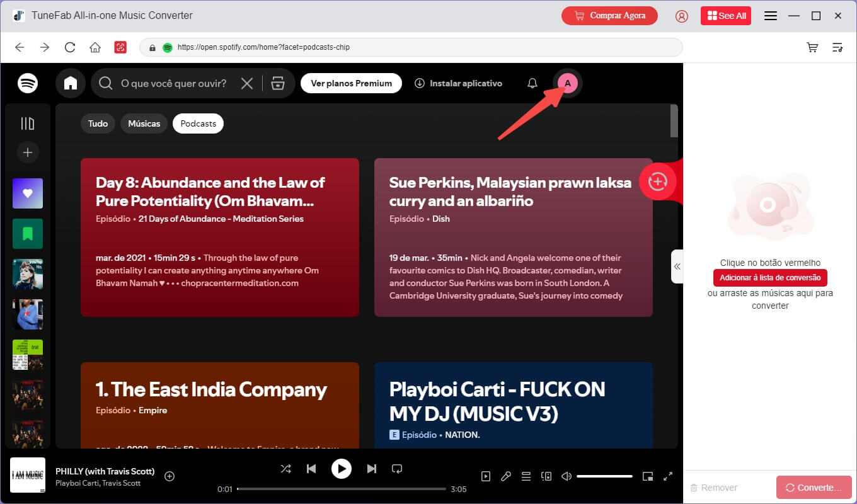Open the notifications bell icon
The height and width of the screenshot is (504, 857).
[x=532, y=83]
